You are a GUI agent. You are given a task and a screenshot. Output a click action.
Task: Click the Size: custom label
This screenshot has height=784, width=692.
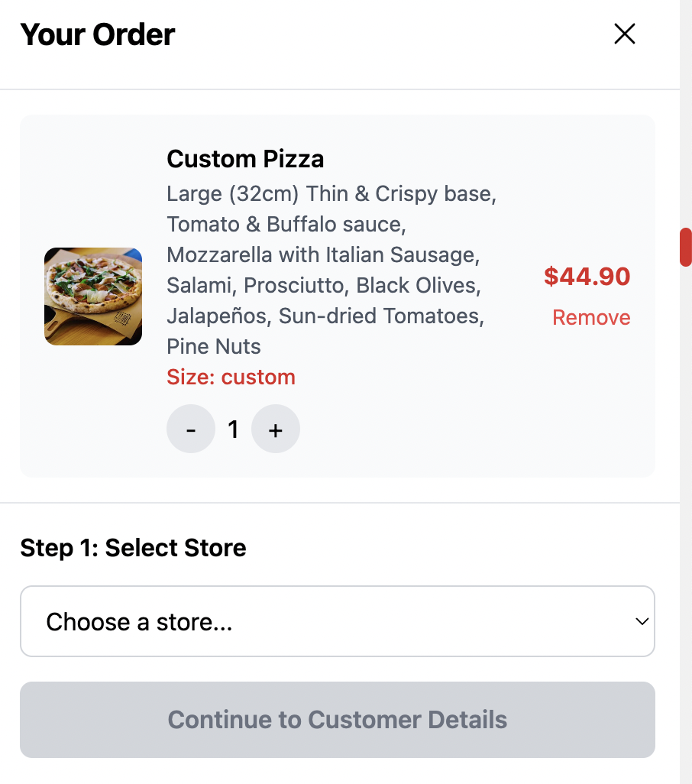click(x=231, y=377)
